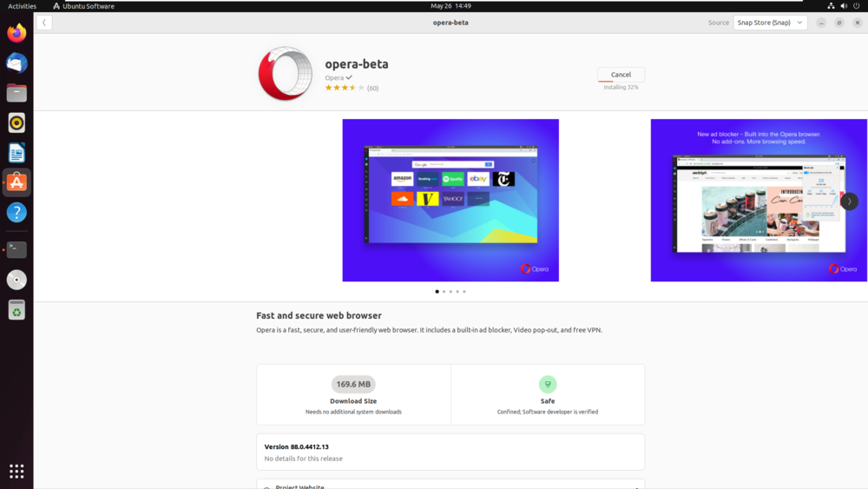Image resolution: width=868 pixels, height=489 pixels.
Task: Click the Opera developer name
Action: point(334,77)
